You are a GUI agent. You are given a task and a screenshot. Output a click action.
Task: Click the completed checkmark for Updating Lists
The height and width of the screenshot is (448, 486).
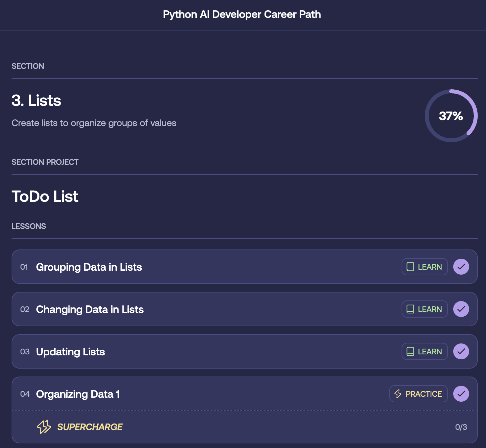(x=461, y=352)
